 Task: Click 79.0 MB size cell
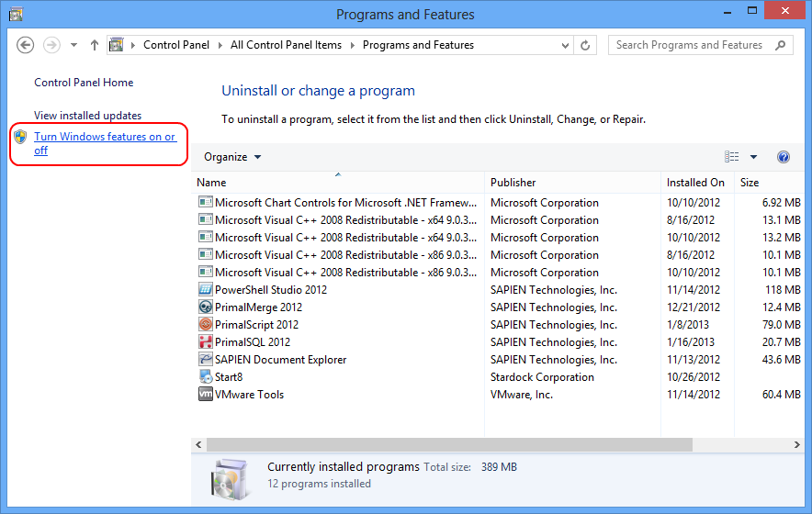tap(782, 325)
